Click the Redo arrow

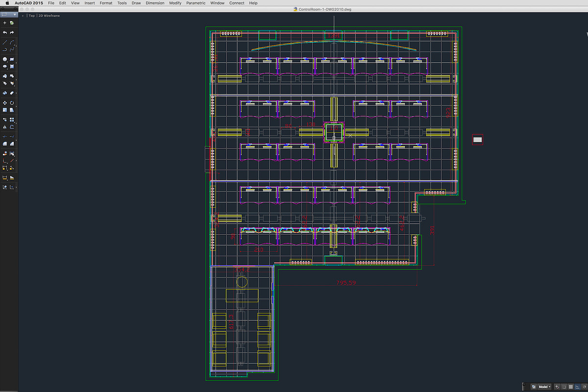tap(12, 32)
